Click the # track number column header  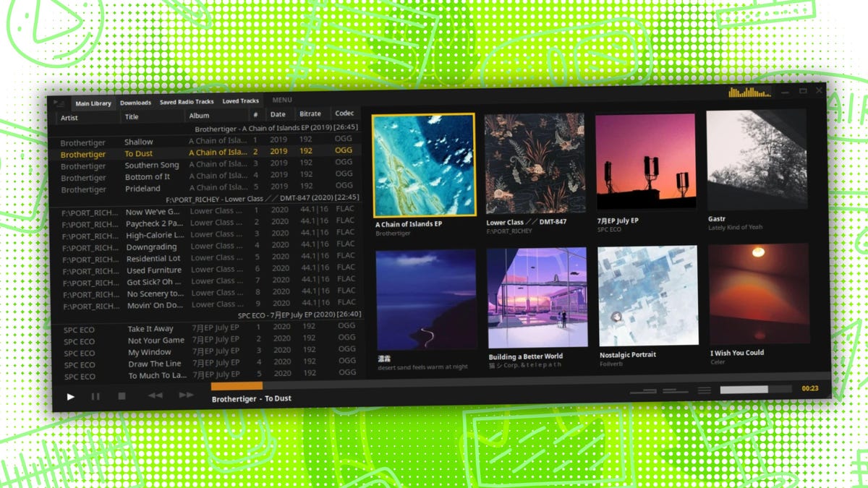255,115
